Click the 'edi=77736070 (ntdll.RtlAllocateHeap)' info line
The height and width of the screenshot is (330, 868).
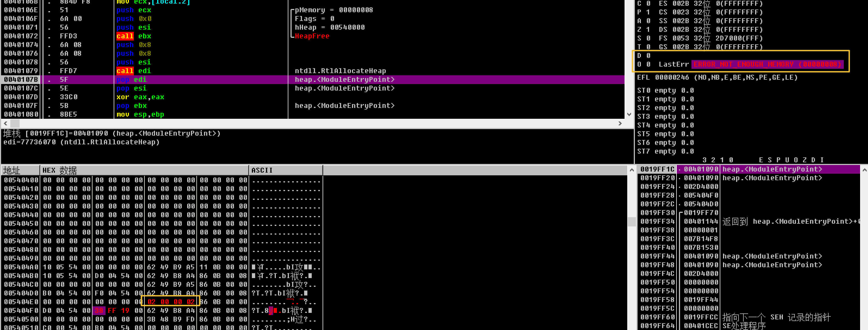[x=82, y=142]
